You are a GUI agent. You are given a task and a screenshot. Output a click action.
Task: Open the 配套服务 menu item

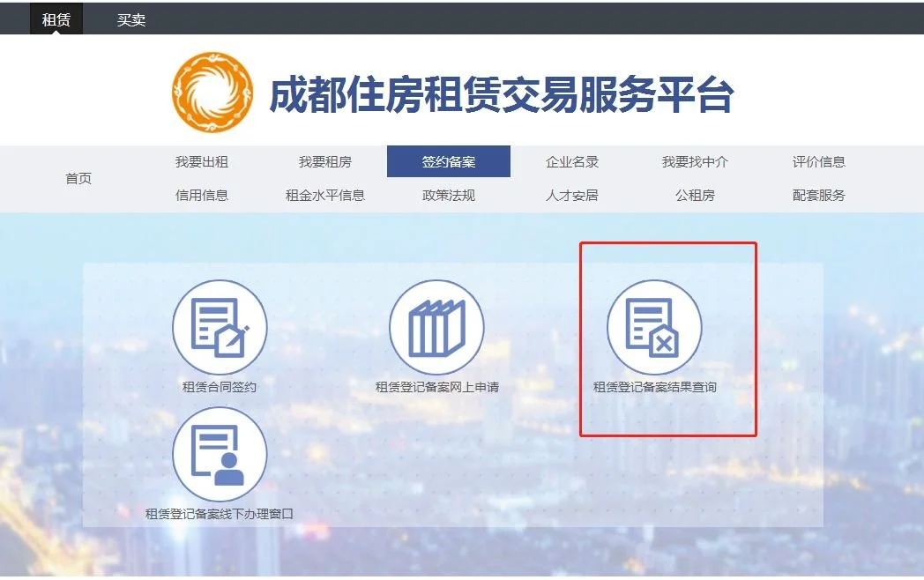(x=818, y=195)
